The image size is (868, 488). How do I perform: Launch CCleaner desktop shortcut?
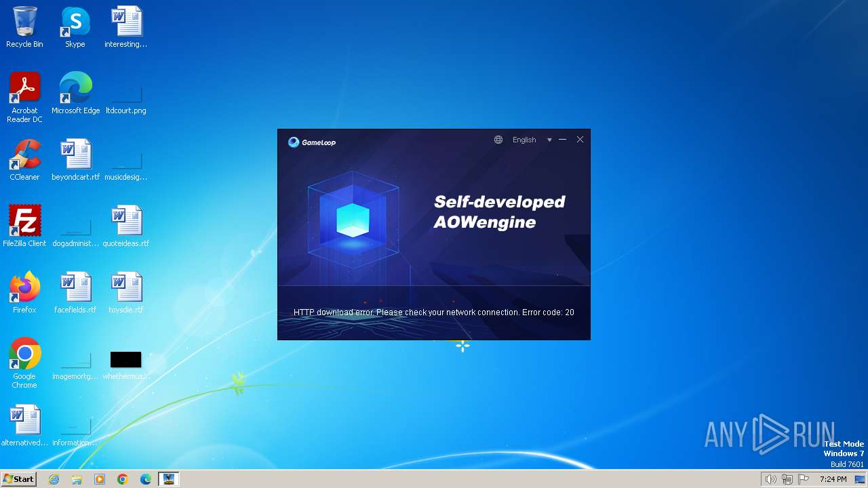tap(24, 160)
